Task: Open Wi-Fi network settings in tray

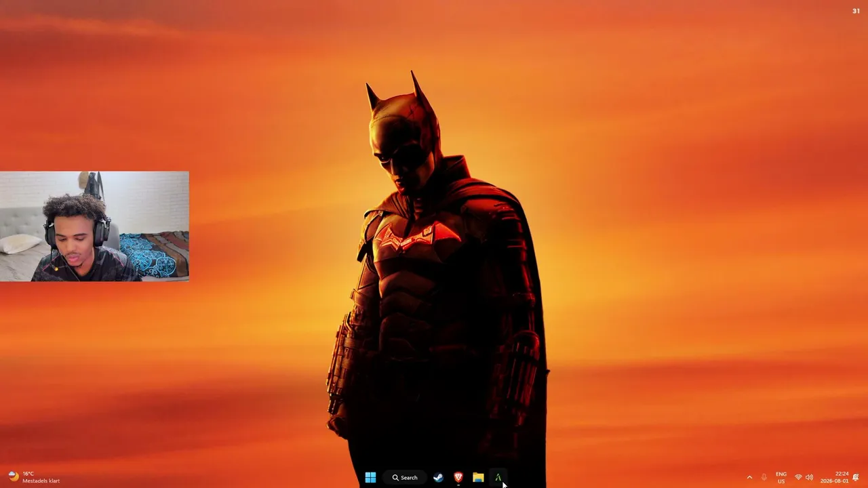Action: (798, 478)
